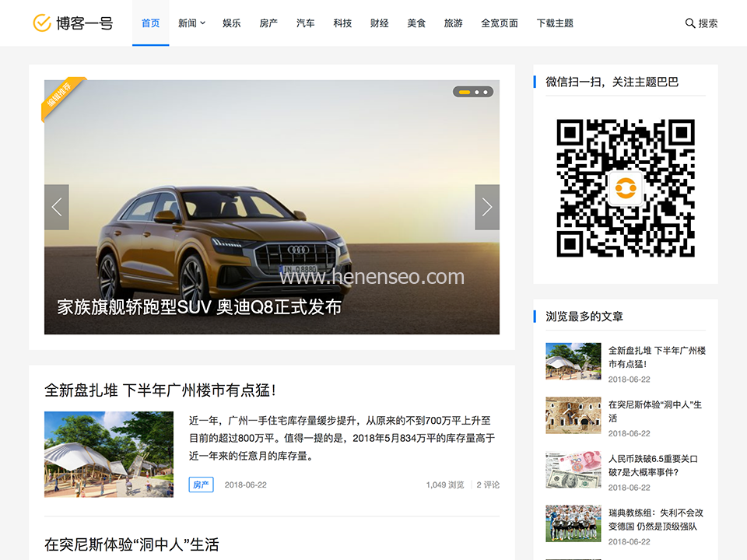The image size is (747, 560).
Task: Open the 科技 menu item
Action: pos(342,23)
